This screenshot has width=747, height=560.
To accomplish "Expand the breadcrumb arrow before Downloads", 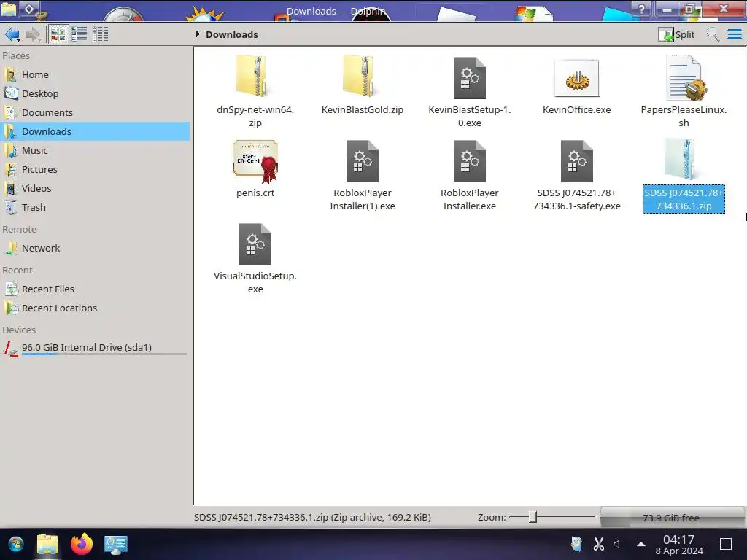I will [x=197, y=34].
